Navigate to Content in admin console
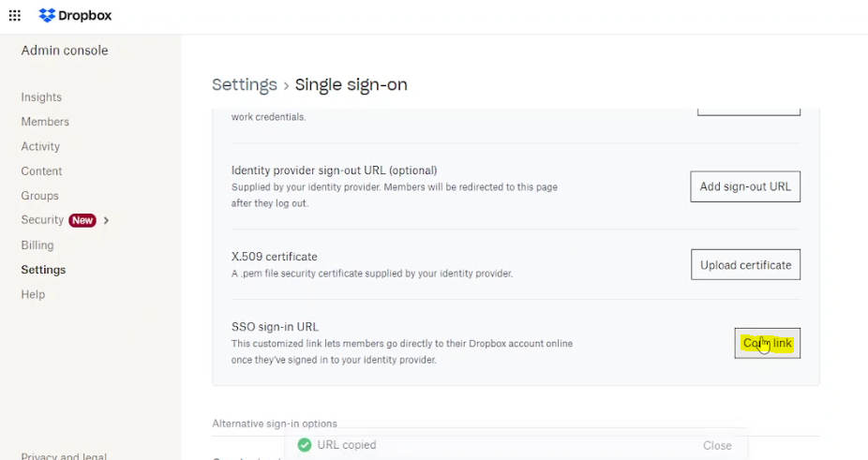Image resolution: width=868 pixels, height=460 pixels. click(41, 171)
